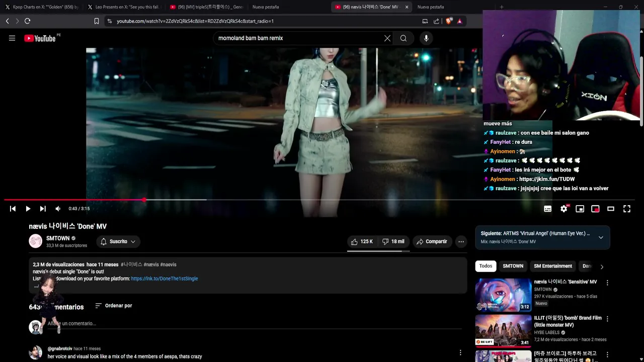
Task: Click the jklm.fun/TUDW chat link
Action: [547, 179]
